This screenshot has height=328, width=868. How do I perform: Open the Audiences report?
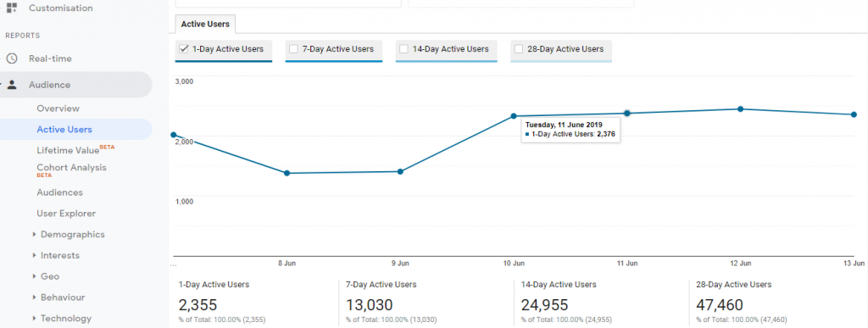coord(60,192)
